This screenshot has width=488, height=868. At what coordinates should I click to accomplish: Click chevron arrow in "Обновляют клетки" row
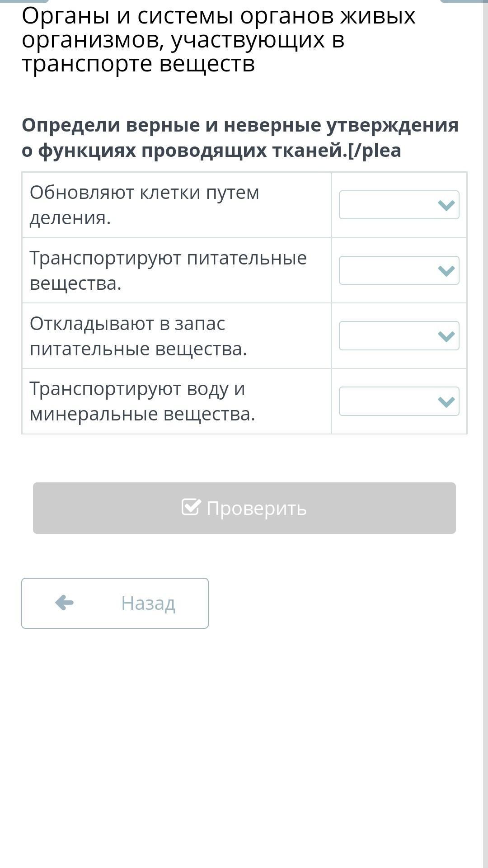(446, 205)
